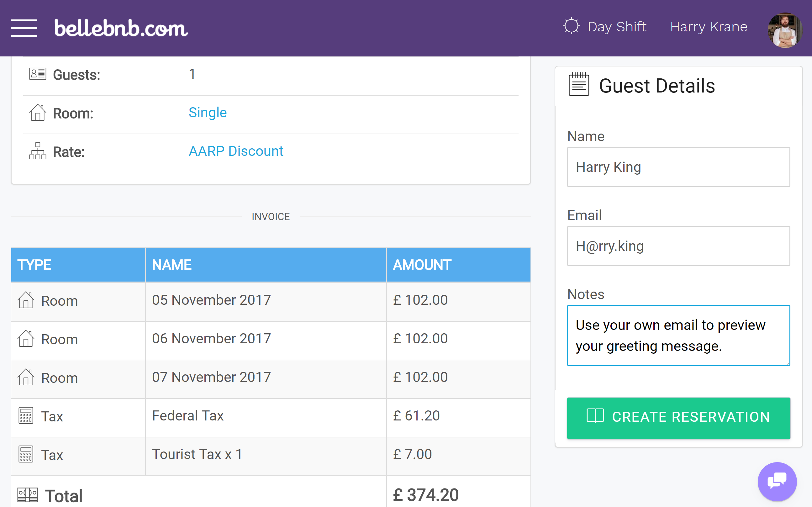Click the Single room type link

coord(207,112)
